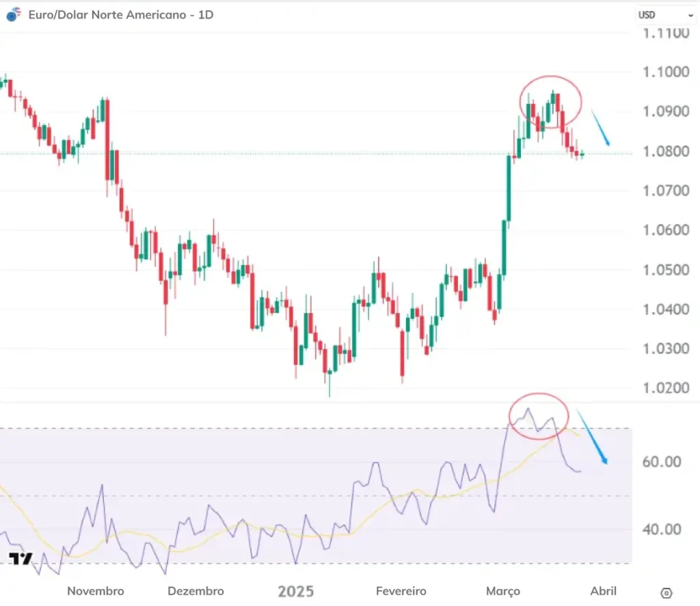Click the 2025 time axis label
This screenshot has height=606, width=700.
(x=296, y=591)
